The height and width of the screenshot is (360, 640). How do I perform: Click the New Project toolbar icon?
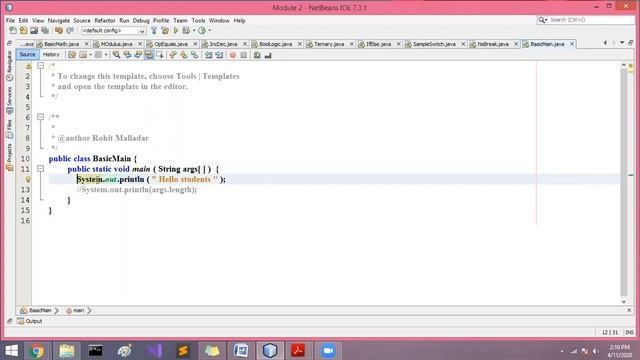(x=23, y=31)
